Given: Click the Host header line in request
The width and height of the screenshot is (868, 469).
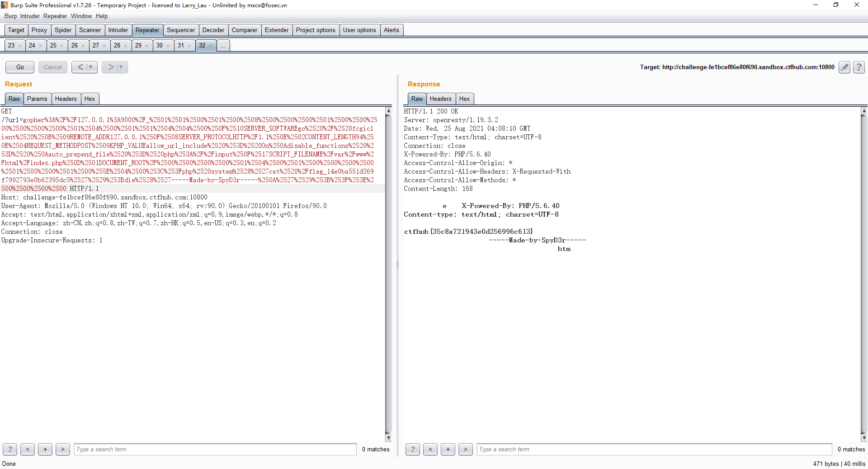Looking at the screenshot, I should pos(104,197).
